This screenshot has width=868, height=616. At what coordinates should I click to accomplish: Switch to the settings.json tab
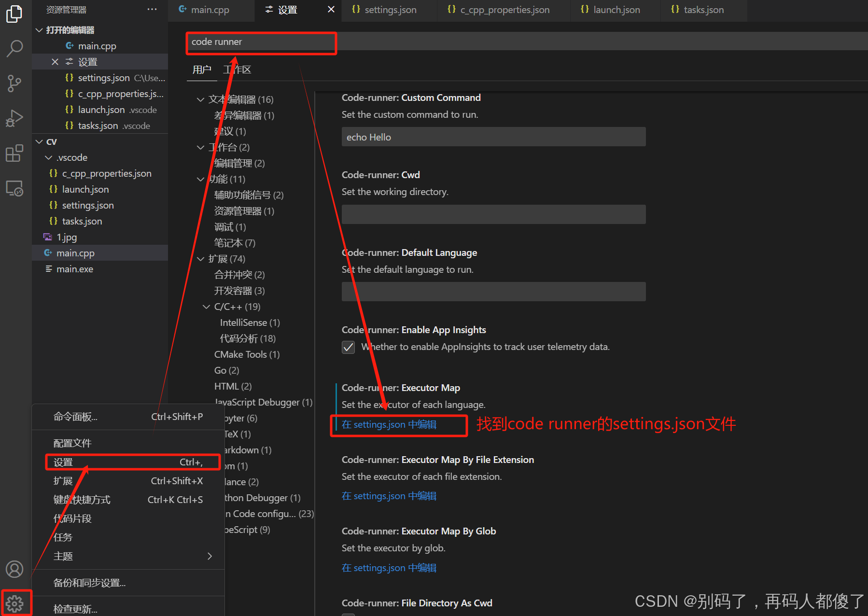point(385,10)
